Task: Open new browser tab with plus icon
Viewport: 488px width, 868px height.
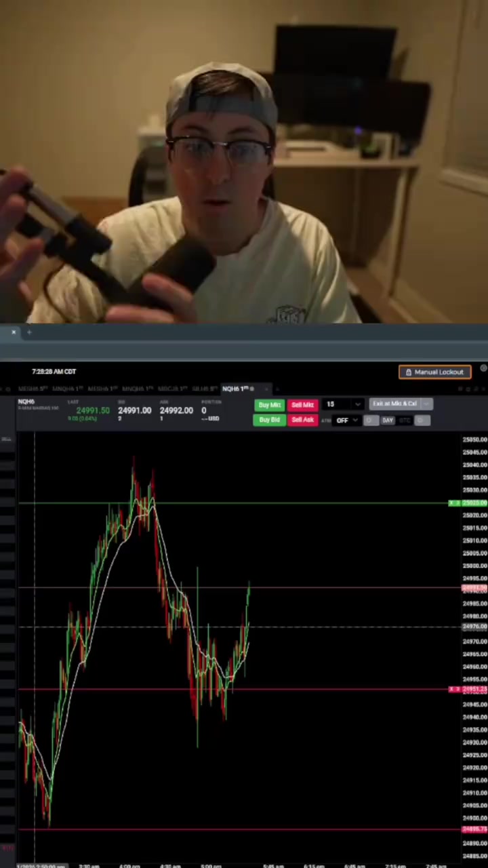Action: click(29, 332)
